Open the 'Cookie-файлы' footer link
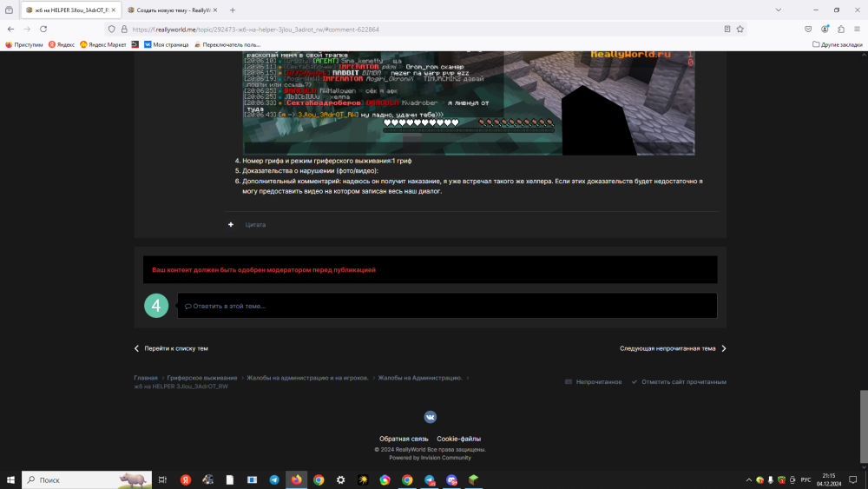 (x=458, y=439)
